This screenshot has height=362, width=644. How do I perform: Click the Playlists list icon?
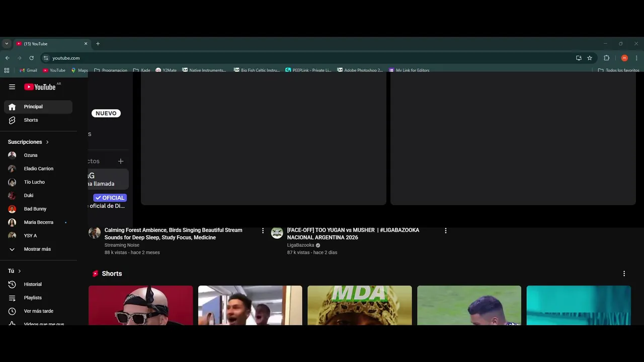click(12, 298)
